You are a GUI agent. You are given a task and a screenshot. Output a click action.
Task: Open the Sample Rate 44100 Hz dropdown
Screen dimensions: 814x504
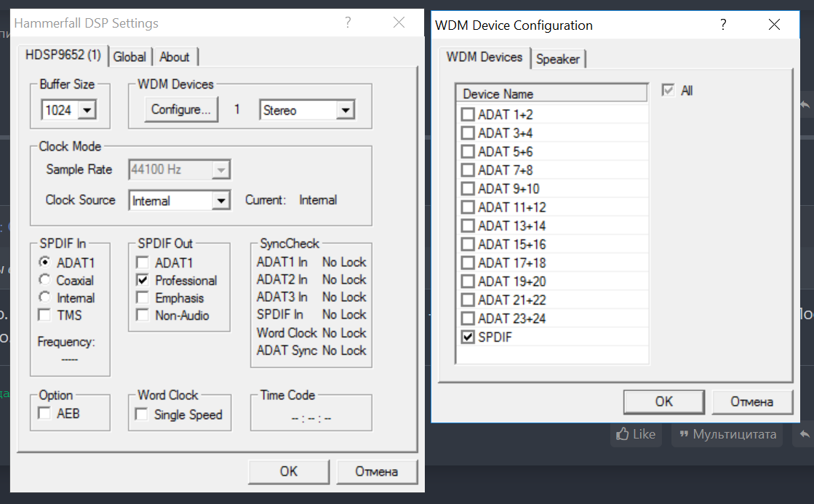(221, 169)
